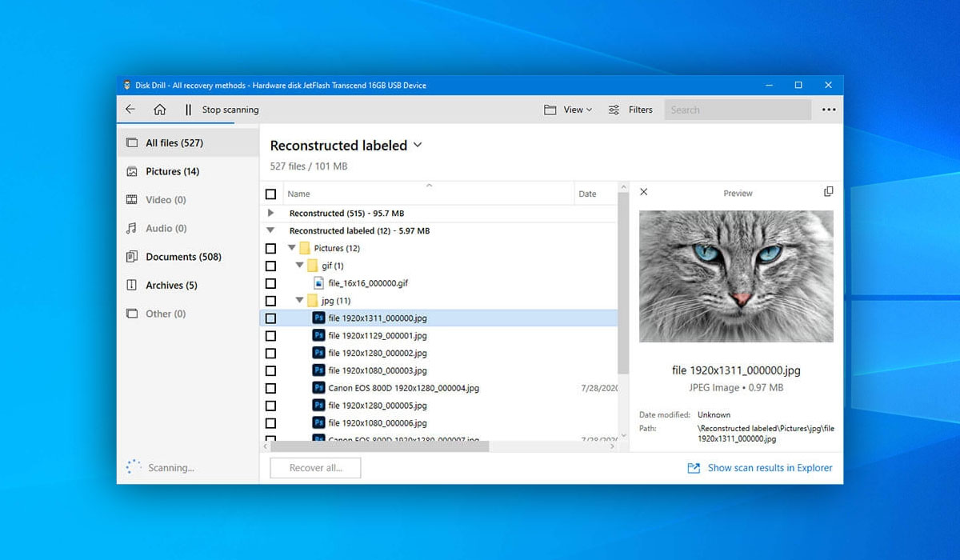
Task: Click the gif file icon of file_16x16_000000.gif
Action: click(x=318, y=283)
